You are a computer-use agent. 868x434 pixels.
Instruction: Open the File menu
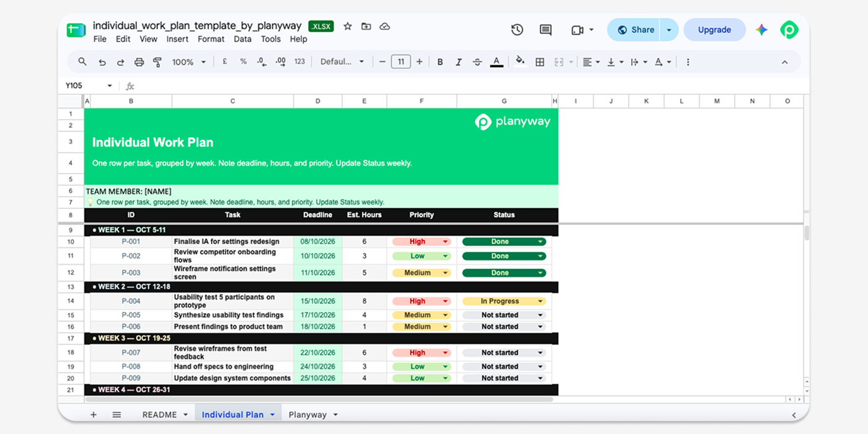[x=100, y=39]
